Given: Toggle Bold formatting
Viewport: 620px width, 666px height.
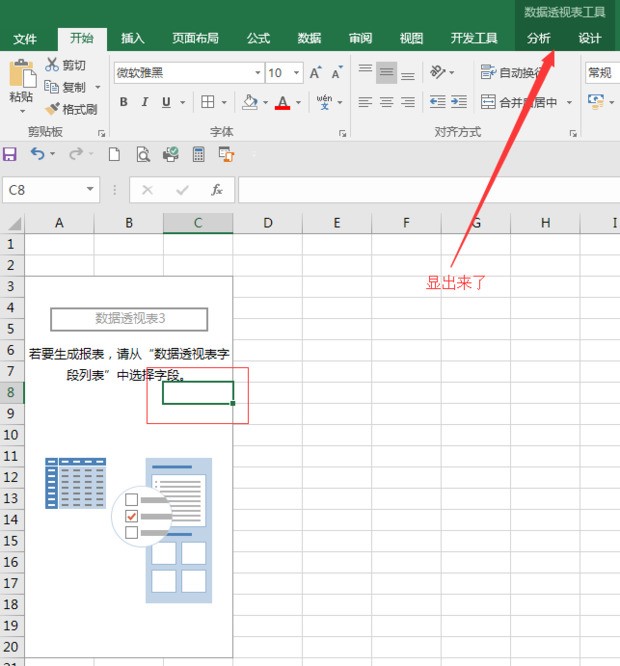Looking at the screenshot, I should pos(124,102).
